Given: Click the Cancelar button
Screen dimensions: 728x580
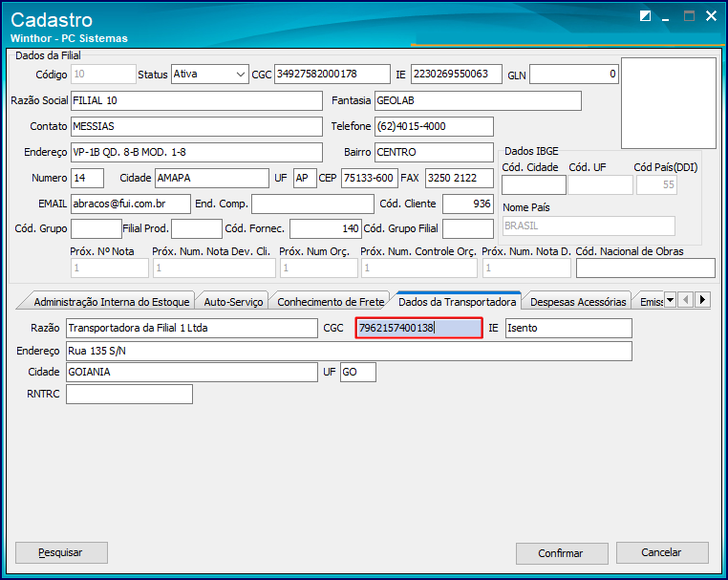Looking at the screenshot, I should point(662,552).
